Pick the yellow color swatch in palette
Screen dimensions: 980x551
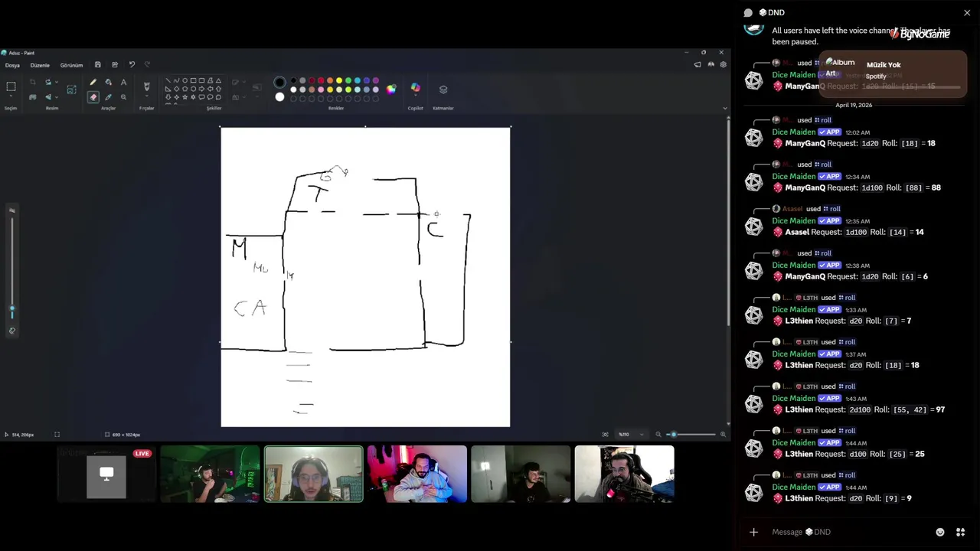pyautogui.click(x=339, y=80)
